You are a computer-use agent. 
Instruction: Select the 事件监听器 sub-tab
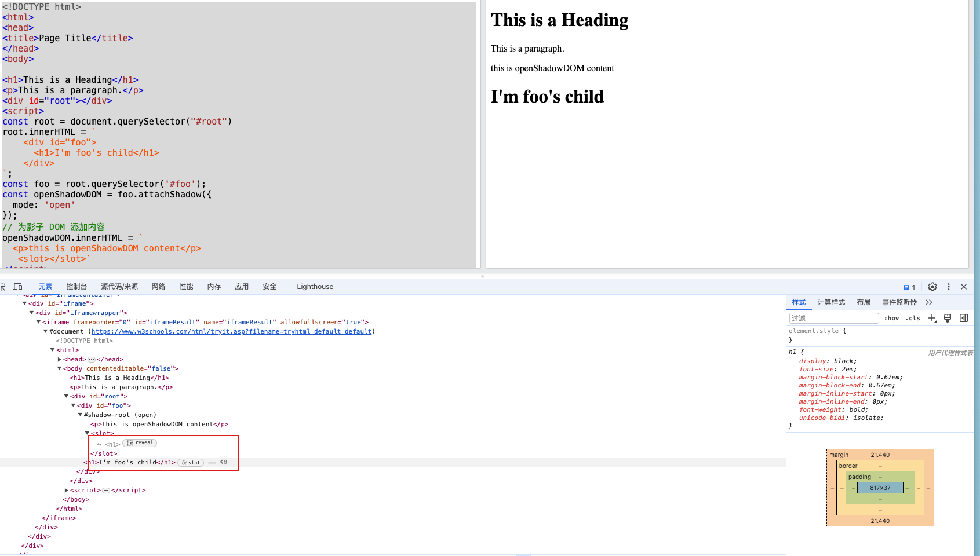click(900, 302)
